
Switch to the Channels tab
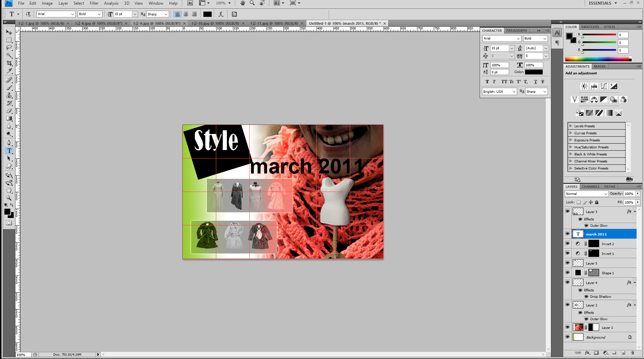click(590, 187)
